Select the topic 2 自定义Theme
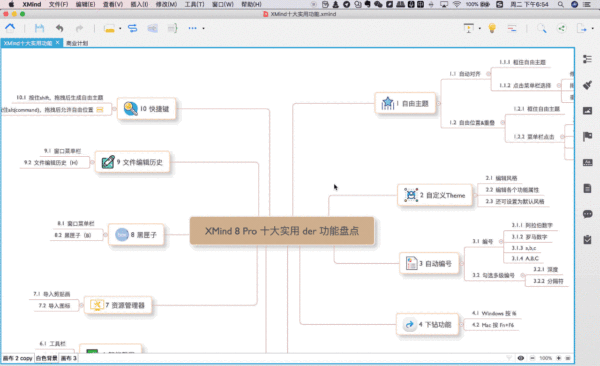Screen dimensions: 600x366 [435, 195]
